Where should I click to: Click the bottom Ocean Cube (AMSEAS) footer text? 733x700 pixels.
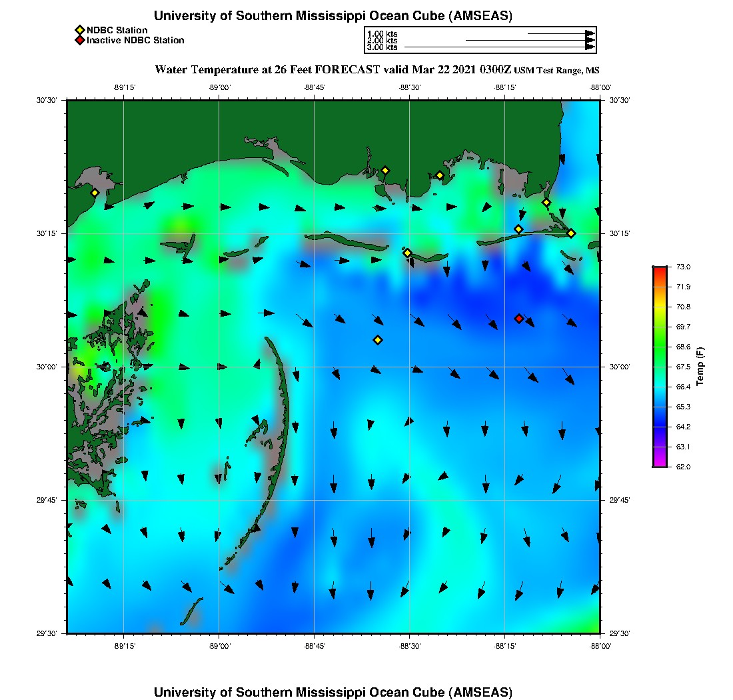pyautogui.click(x=333, y=692)
